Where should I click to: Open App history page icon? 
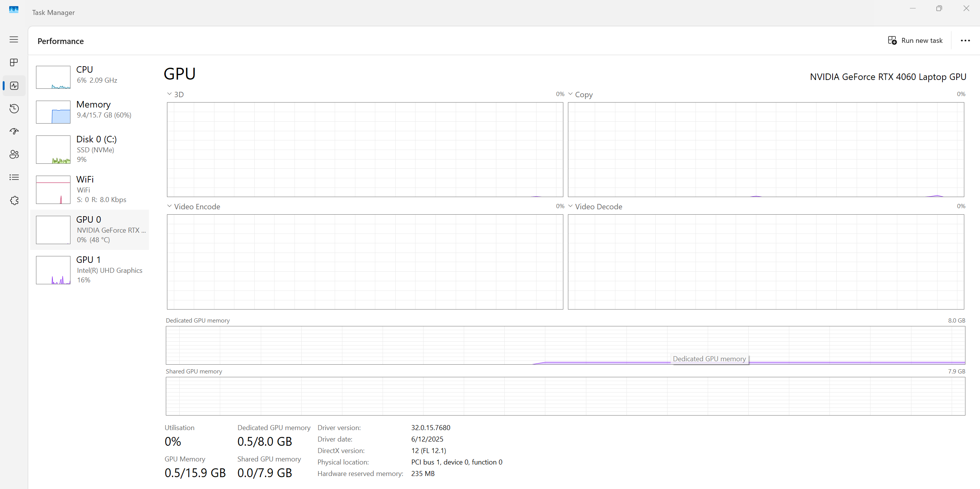pyautogui.click(x=14, y=109)
